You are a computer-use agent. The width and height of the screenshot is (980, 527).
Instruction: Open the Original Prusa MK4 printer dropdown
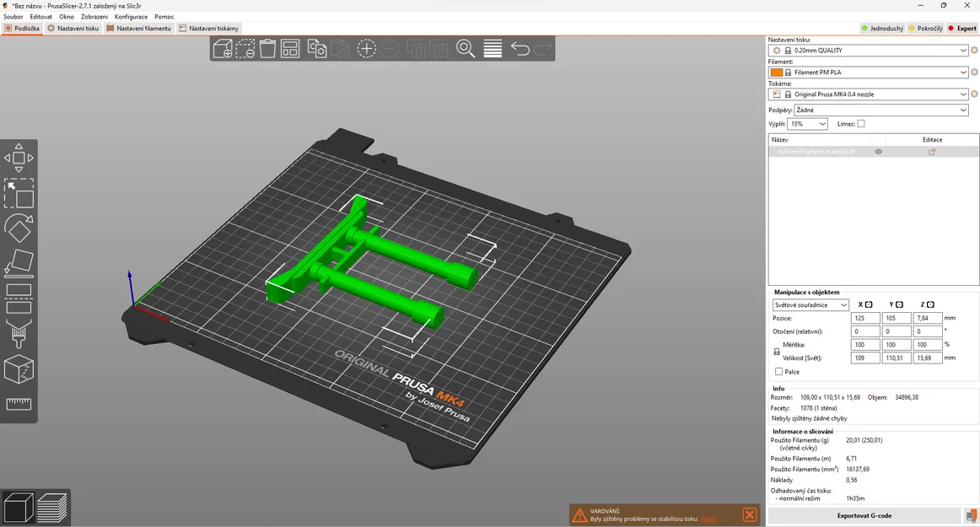868,94
